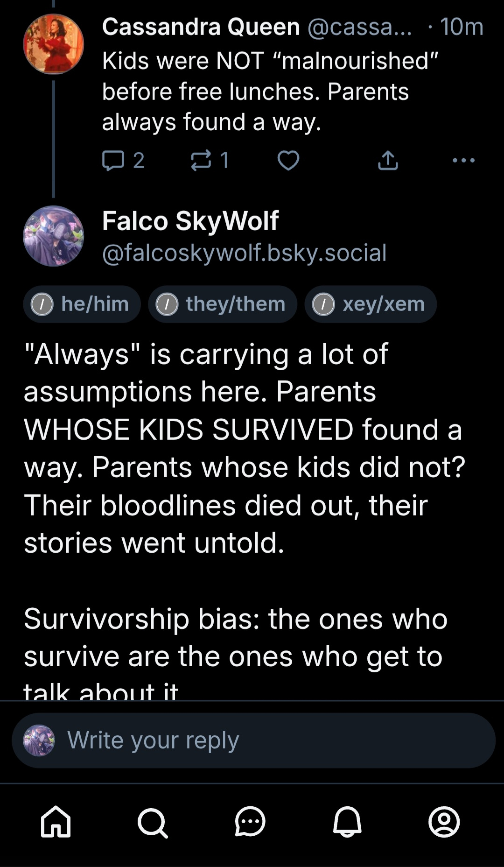This screenshot has width=504, height=867.
Task: Visit @falcoskywolf.bsky.social handle link
Action: pyautogui.click(x=244, y=253)
